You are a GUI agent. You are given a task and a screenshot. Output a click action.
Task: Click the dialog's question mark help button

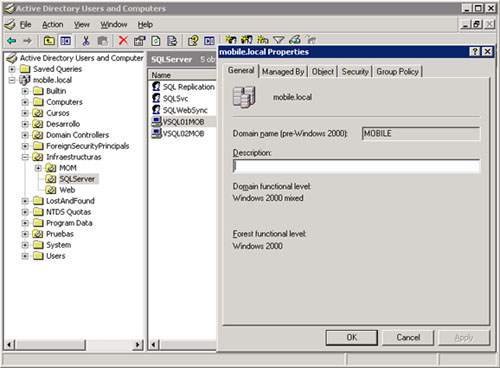coord(475,52)
